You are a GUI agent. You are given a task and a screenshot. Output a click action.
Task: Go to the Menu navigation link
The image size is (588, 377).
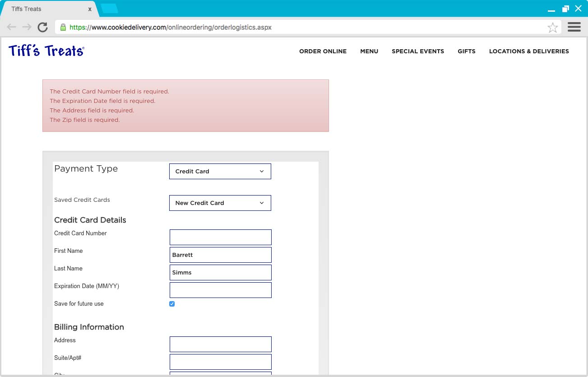[x=369, y=51]
